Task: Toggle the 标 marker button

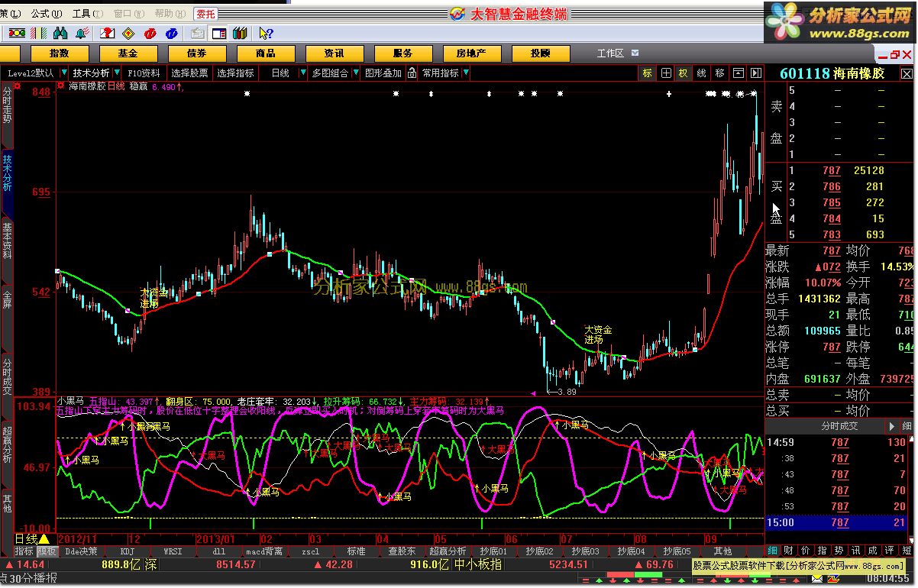Action: pyautogui.click(x=648, y=73)
